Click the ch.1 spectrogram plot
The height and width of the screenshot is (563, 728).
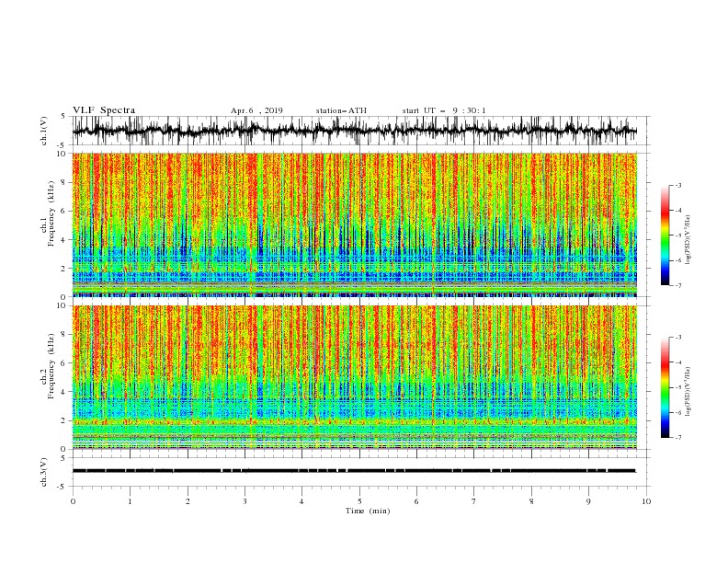pos(355,224)
